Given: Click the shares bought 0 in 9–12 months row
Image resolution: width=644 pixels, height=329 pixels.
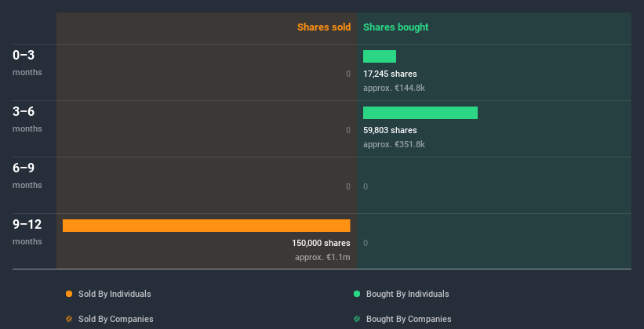Looking at the screenshot, I should click(366, 244).
